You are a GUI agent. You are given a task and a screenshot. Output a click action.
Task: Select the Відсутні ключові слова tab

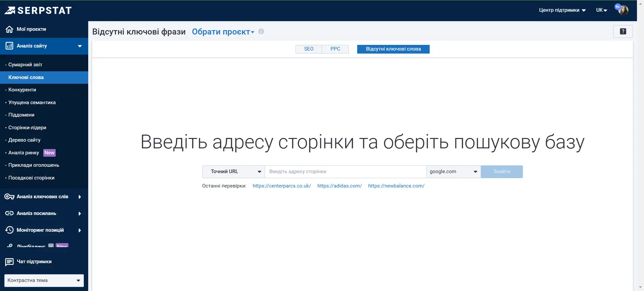tap(393, 49)
